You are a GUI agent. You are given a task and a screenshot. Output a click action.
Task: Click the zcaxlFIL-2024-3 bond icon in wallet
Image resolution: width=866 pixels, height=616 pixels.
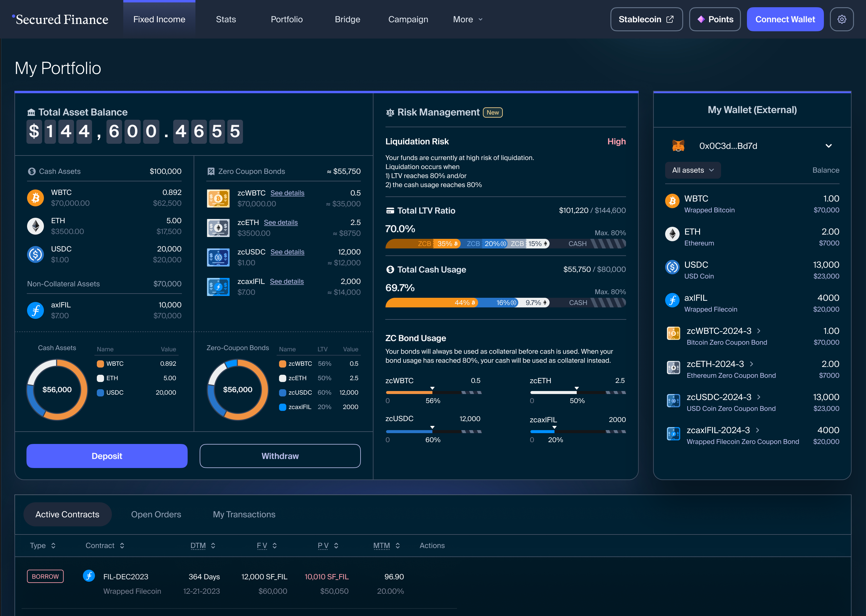(x=673, y=433)
